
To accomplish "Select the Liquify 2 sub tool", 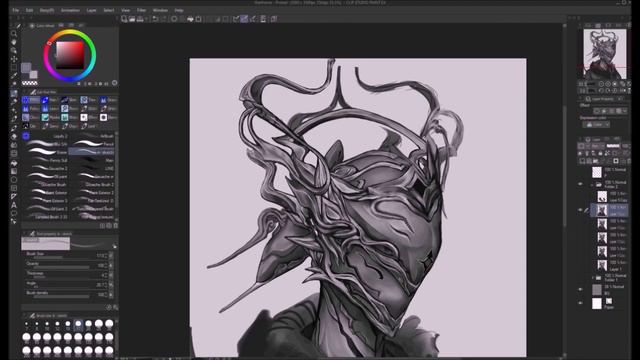I will point(45,136).
